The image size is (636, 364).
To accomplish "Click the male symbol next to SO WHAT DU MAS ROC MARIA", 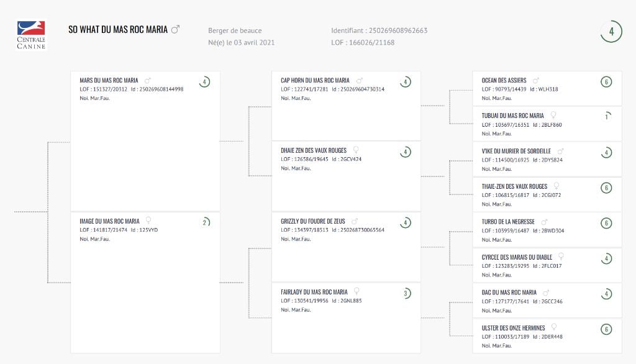I will [175, 29].
